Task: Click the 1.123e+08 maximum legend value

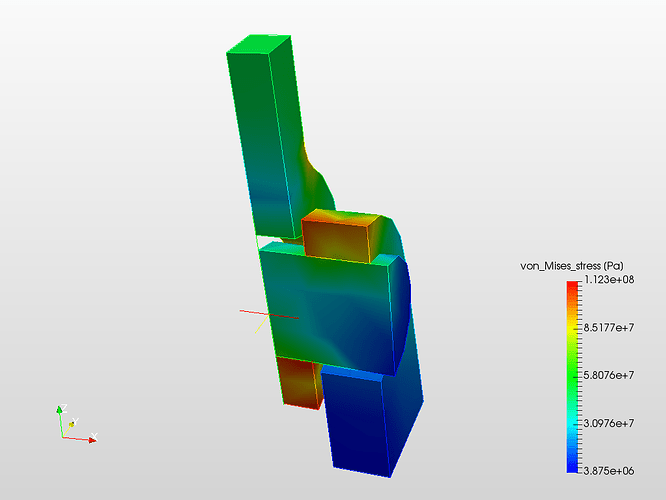Action: pyautogui.click(x=609, y=280)
